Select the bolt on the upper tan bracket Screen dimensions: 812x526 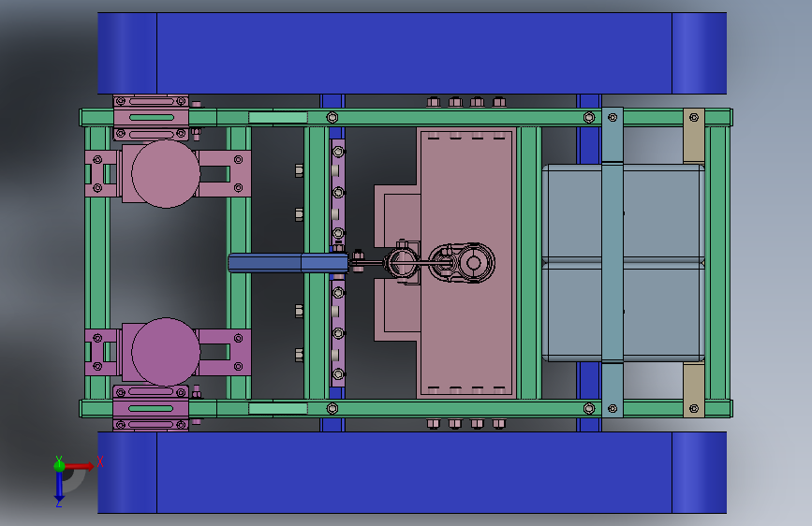(694, 118)
